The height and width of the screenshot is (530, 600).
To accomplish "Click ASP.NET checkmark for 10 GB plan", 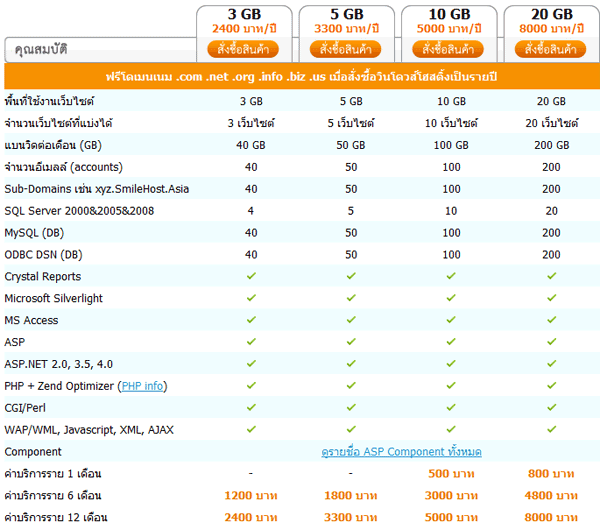I will pos(451,364).
